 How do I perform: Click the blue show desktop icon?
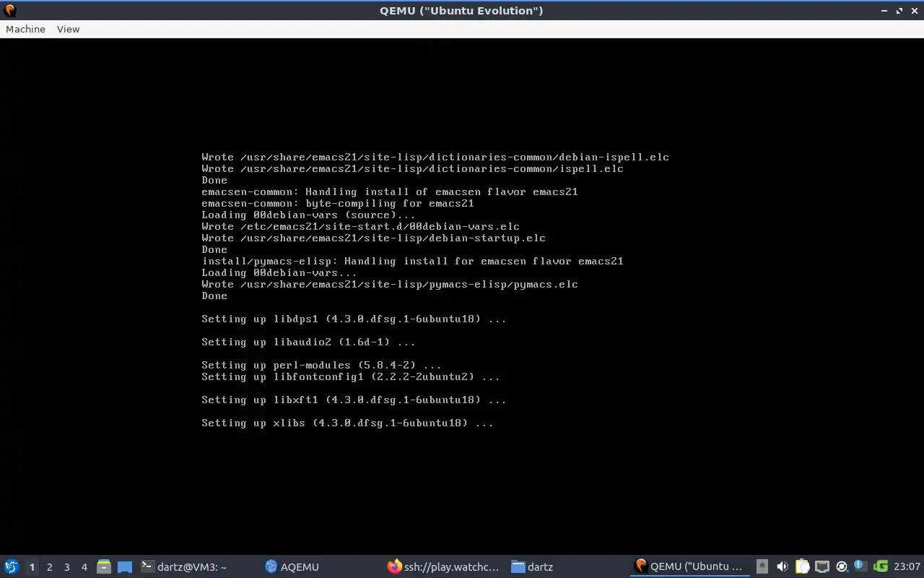click(125, 566)
